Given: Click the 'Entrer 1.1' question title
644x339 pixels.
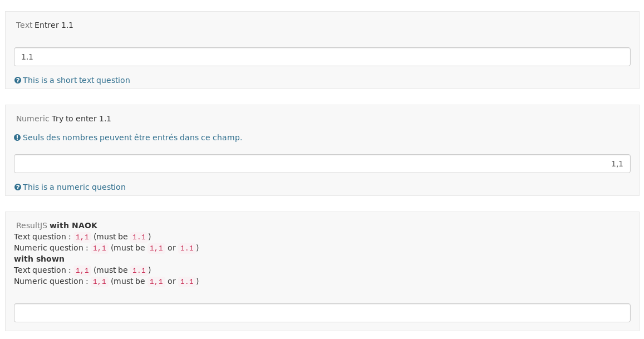Looking at the screenshot, I should [x=54, y=25].
